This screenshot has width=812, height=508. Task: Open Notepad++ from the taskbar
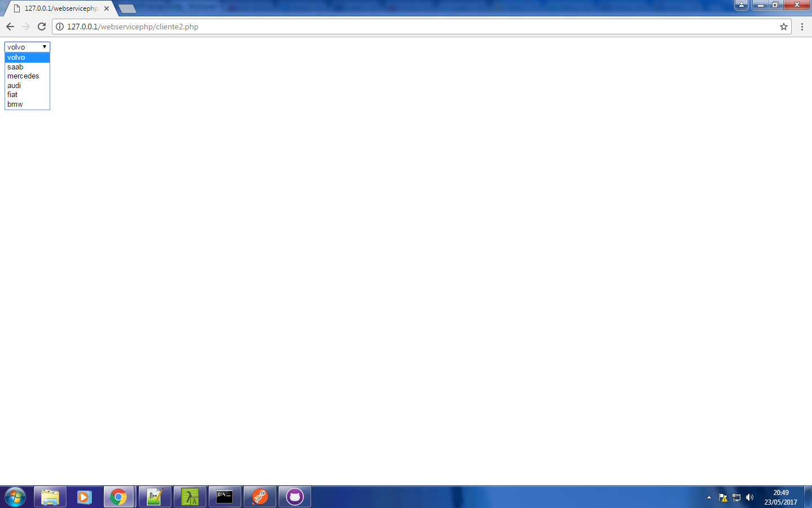coord(155,497)
